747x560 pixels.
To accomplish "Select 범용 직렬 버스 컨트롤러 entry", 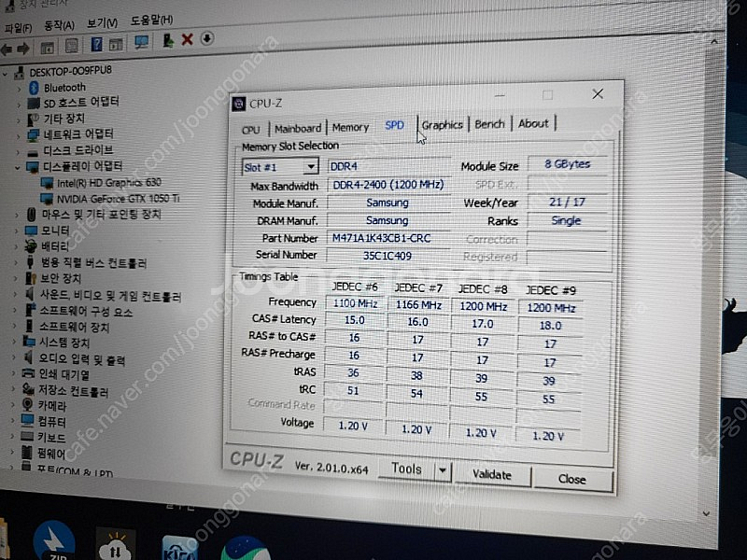I will click(93, 263).
